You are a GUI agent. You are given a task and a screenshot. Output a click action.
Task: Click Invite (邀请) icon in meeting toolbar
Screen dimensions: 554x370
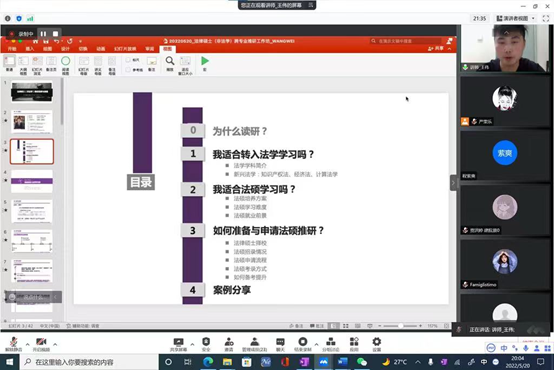tap(229, 345)
